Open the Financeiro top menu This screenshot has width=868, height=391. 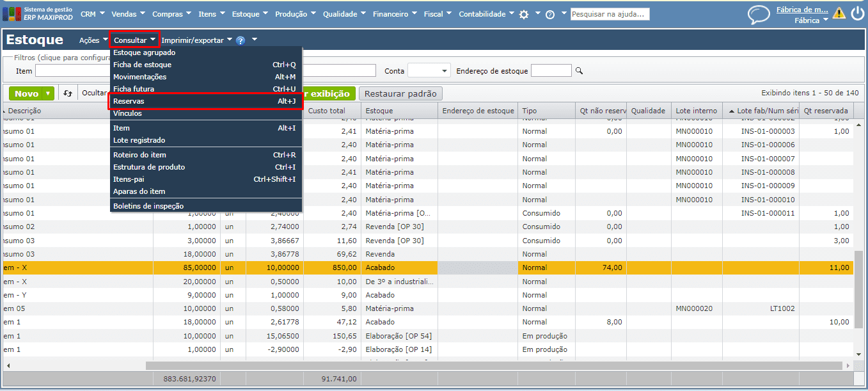coord(395,14)
